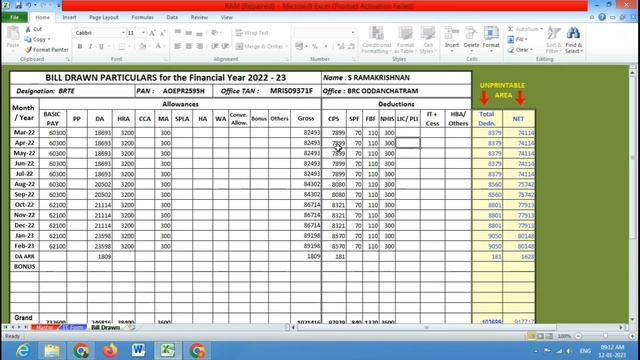This screenshot has height=360, width=640.
Task: Click the Accounting Number Format icon
Action: (x=299, y=46)
